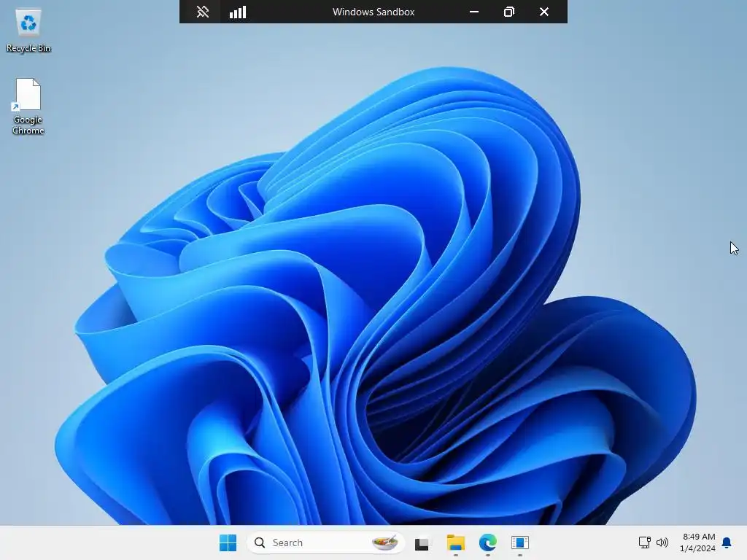Open File Explorer from the taskbar
Screen dimensions: 747x560
click(x=455, y=542)
